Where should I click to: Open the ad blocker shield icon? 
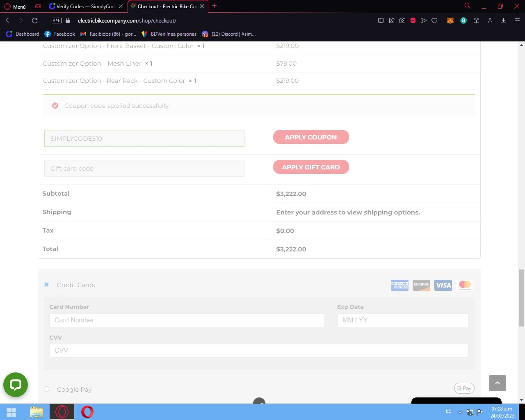coord(413,21)
